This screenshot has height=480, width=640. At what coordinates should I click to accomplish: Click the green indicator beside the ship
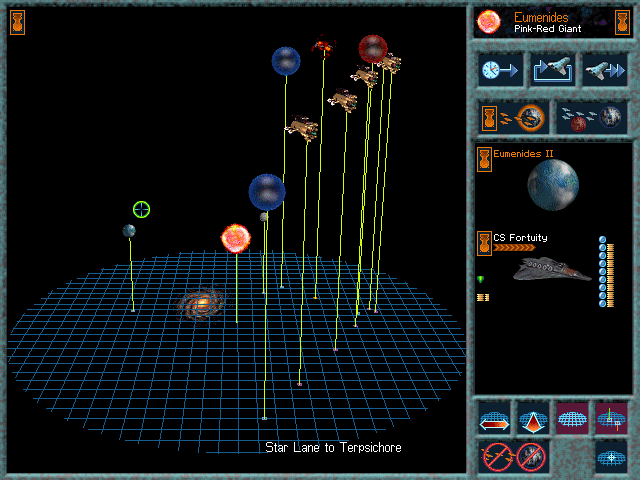coord(481,279)
